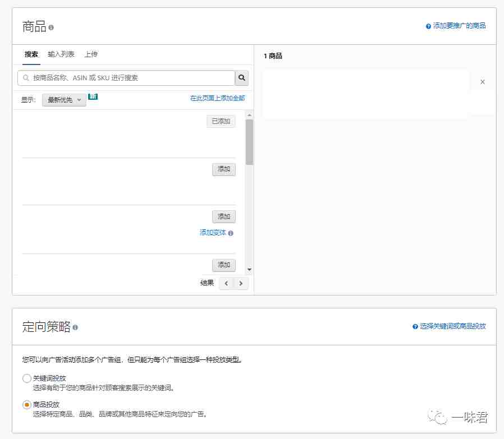
Task: Select the 商品投放 radio button
Action: [x=27, y=405]
